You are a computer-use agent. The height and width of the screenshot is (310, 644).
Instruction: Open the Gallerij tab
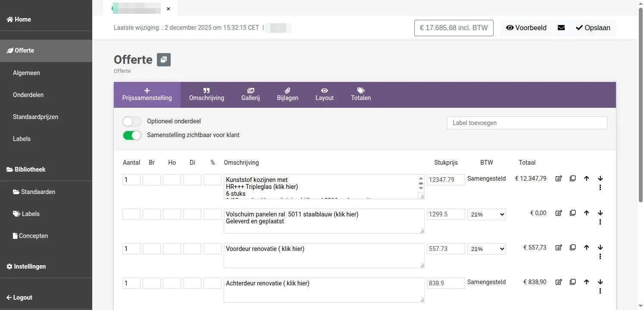[x=250, y=95]
